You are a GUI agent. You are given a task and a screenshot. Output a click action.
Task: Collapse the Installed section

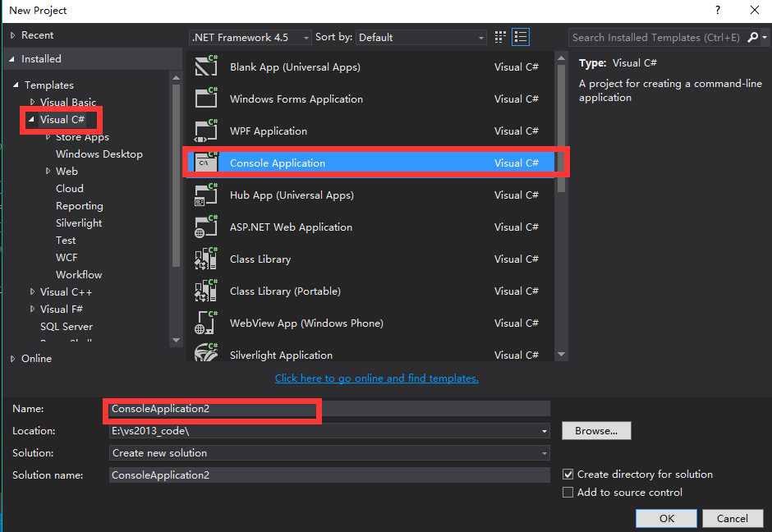[11, 59]
